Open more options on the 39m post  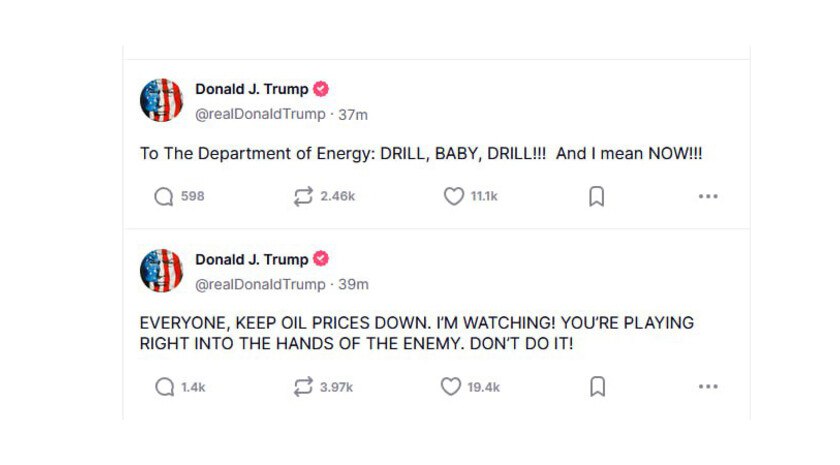click(708, 387)
